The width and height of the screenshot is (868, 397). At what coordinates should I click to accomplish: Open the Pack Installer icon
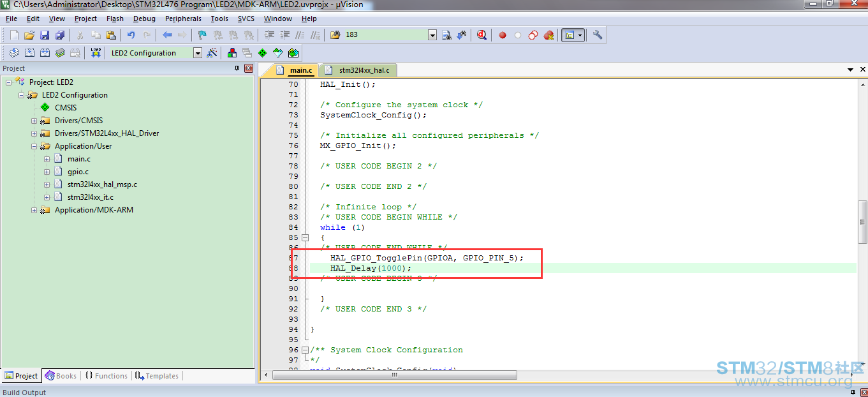pyautogui.click(x=293, y=53)
